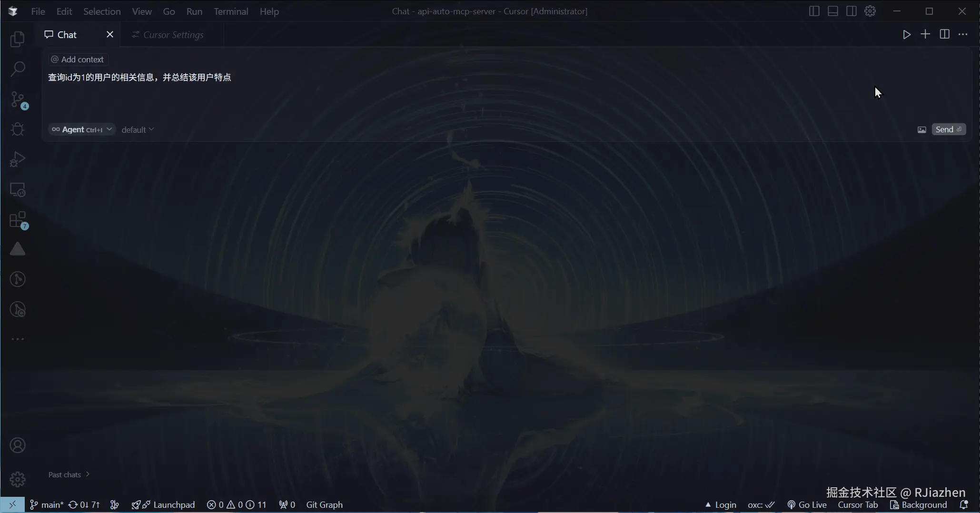The height and width of the screenshot is (513, 980).
Task: Show errors and warnings in the status bar
Action: tap(237, 505)
